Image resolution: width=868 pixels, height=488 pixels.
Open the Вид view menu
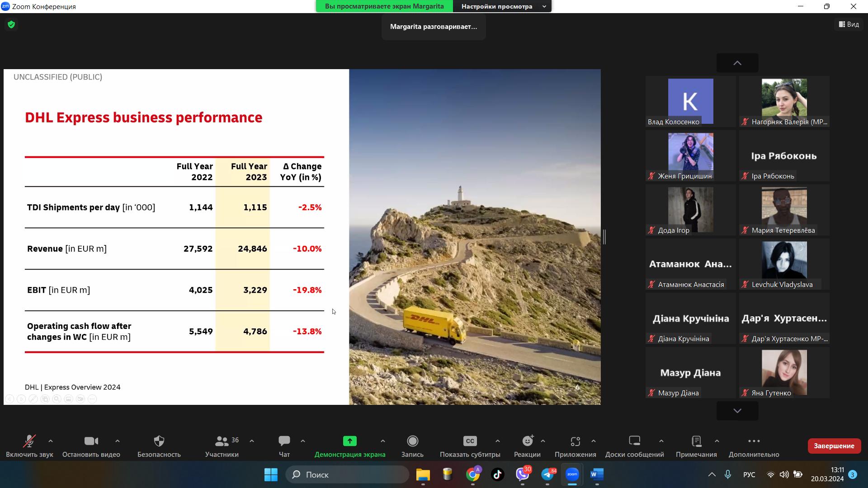849,24
